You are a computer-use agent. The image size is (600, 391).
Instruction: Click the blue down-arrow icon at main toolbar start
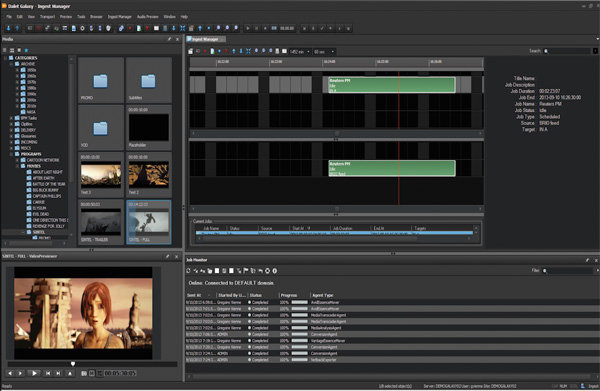[x=9, y=28]
